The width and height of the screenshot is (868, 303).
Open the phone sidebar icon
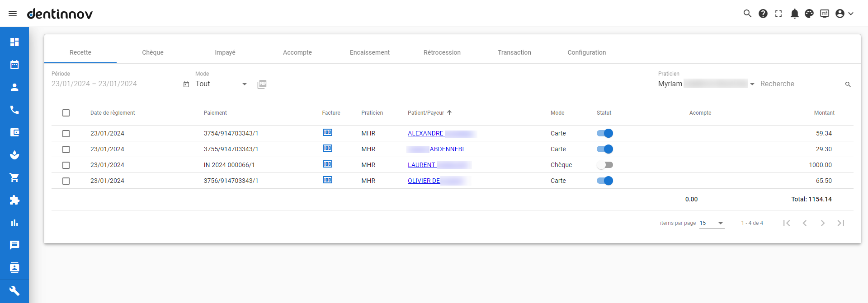click(14, 110)
